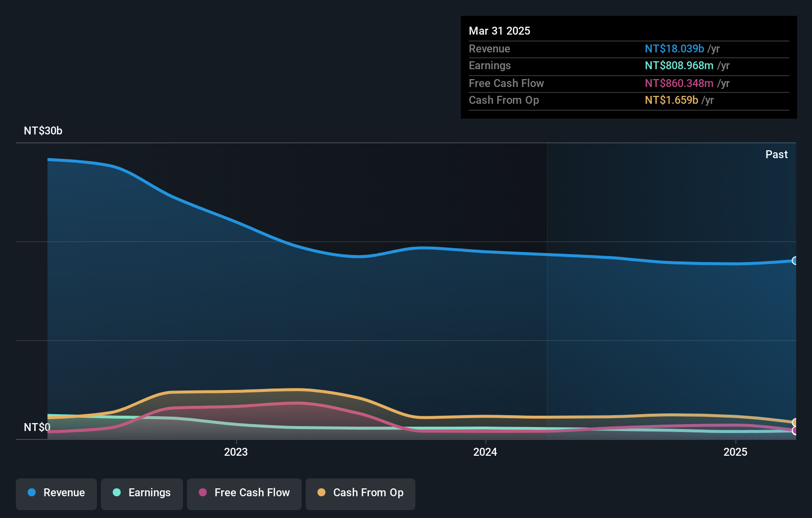The height and width of the screenshot is (518, 812).
Task: Click the NT$808.968m earnings value
Action: point(679,65)
